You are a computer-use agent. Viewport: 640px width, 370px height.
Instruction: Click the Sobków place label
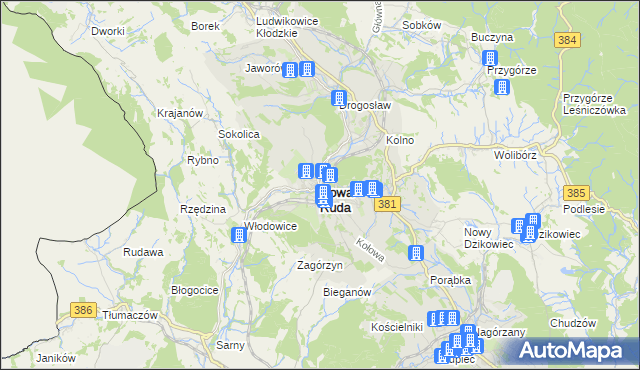click(x=422, y=25)
